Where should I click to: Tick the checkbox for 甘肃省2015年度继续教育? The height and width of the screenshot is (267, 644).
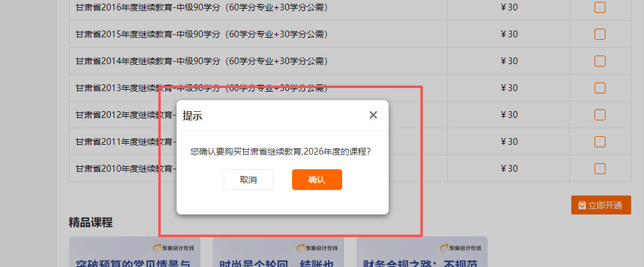[599, 34]
